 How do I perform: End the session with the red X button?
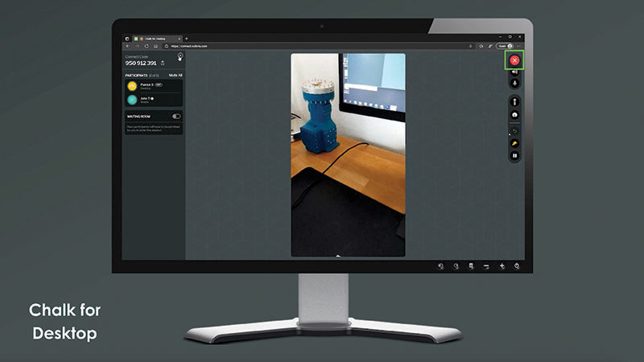pos(514,60)
